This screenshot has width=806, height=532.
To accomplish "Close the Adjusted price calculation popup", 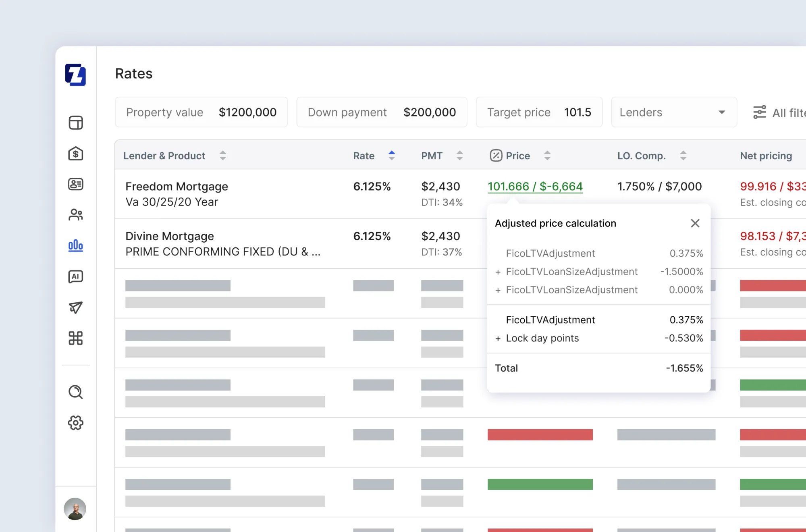I will (695, 223).
